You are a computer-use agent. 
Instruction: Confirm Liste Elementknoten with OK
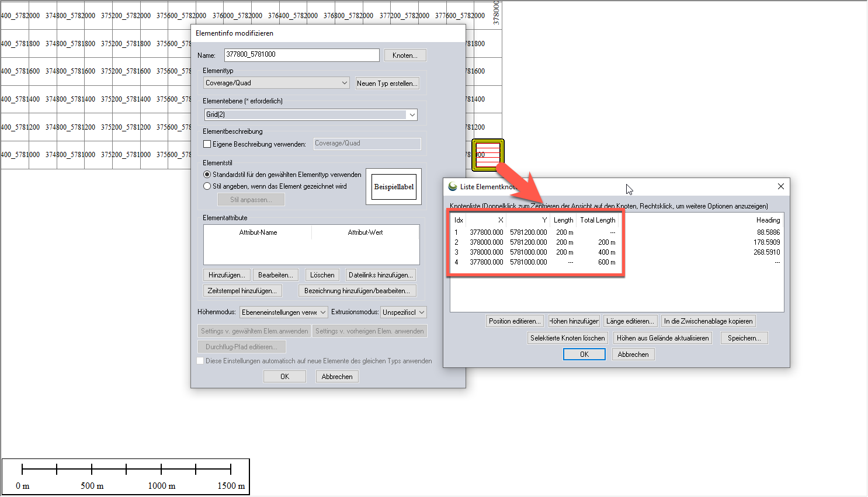[x=584, y=354]
